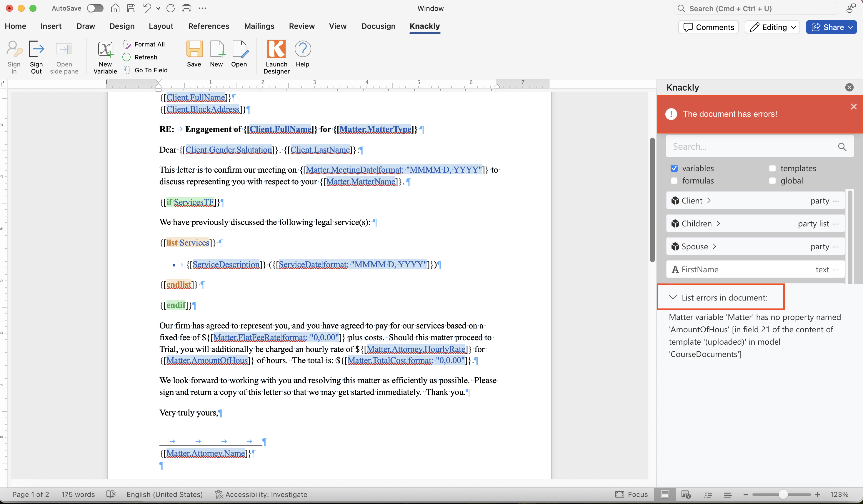
Task: Switch to the References ribbon tab
Action: [x=209, y=26]
